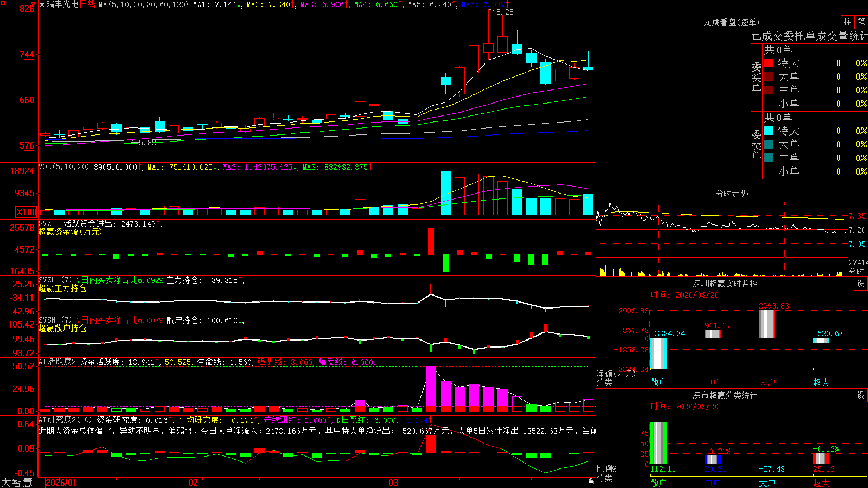The height and width of the screenshot is (488, 868).
Task: Click the VOL(5,10,20) indicator label
Action: 64,167
